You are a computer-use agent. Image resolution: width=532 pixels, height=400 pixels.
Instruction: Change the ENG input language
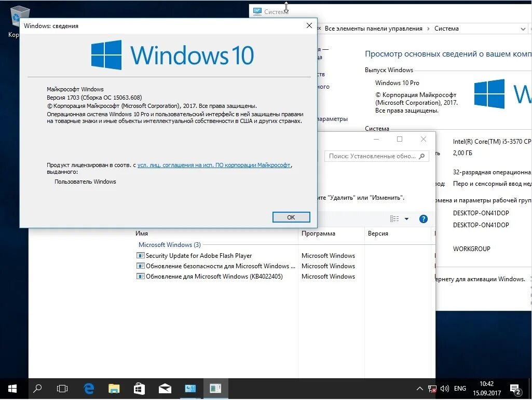pos(460,389)
